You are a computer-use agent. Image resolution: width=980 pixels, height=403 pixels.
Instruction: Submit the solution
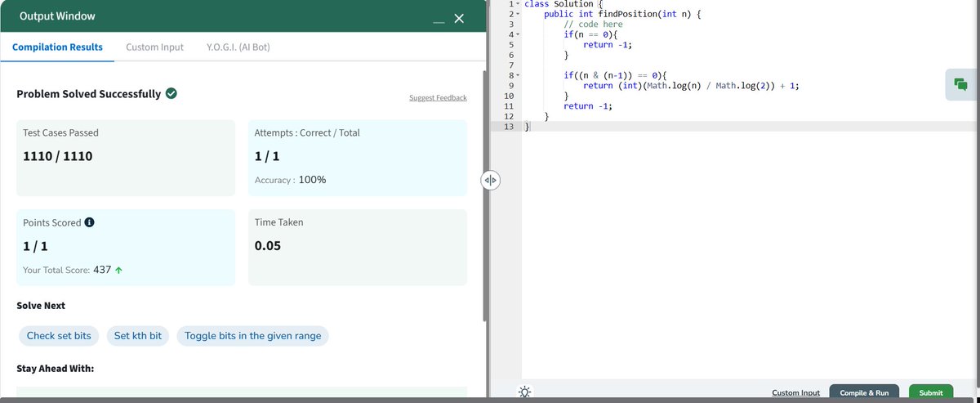coord(931,392)
